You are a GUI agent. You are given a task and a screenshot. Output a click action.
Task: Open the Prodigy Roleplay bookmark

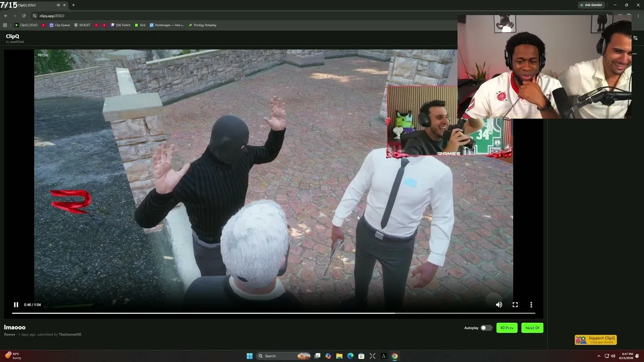[x=203, y=25]
